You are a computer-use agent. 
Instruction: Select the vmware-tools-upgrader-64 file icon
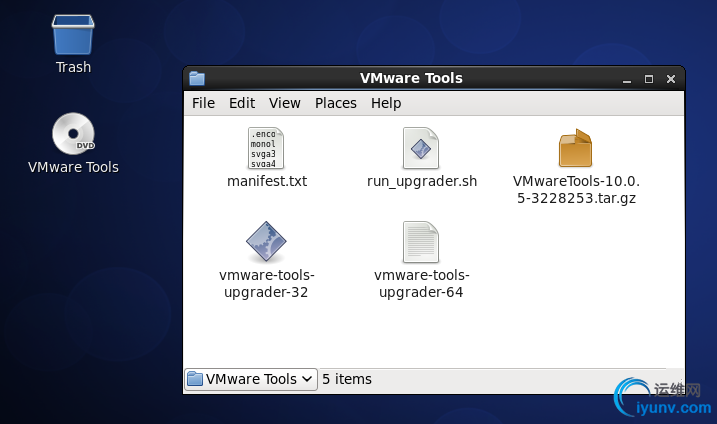click(x=421, y=241)
